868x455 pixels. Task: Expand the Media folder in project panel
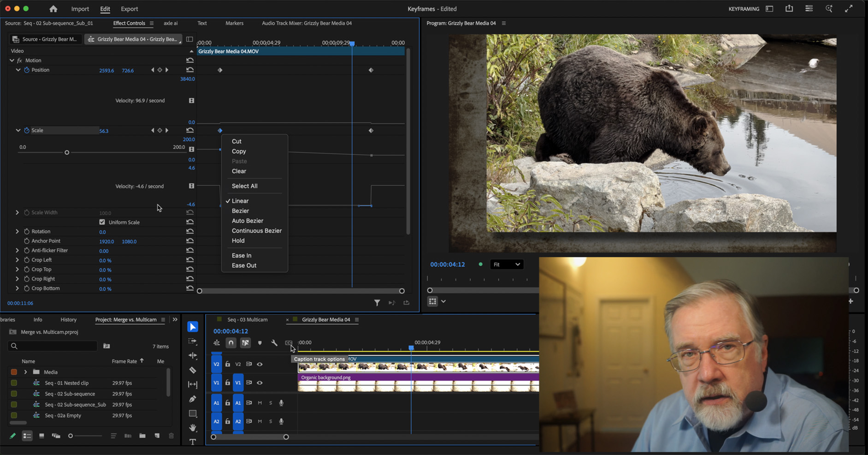[x=26, y=372]
